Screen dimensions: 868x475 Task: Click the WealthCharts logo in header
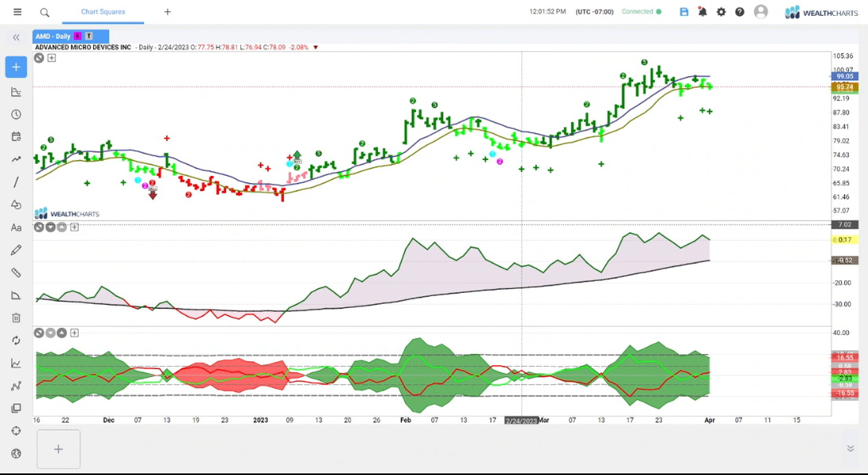(x=822, y=12)
